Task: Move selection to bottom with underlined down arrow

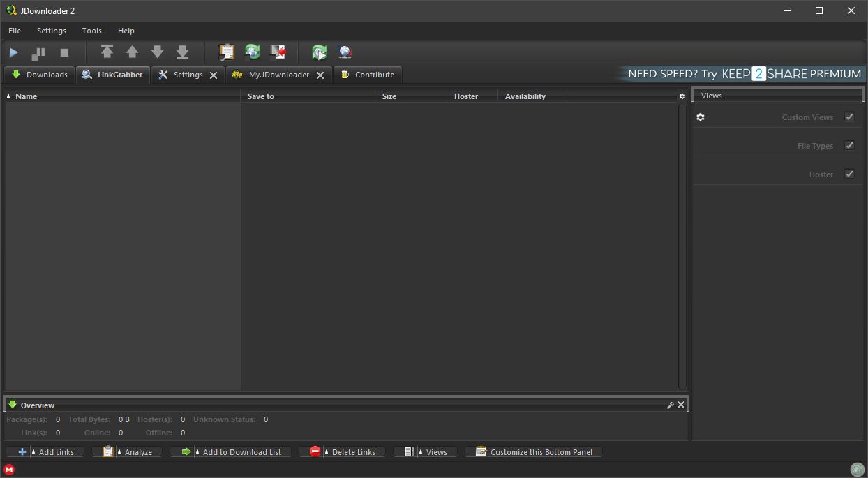Action: coord(183,52)
